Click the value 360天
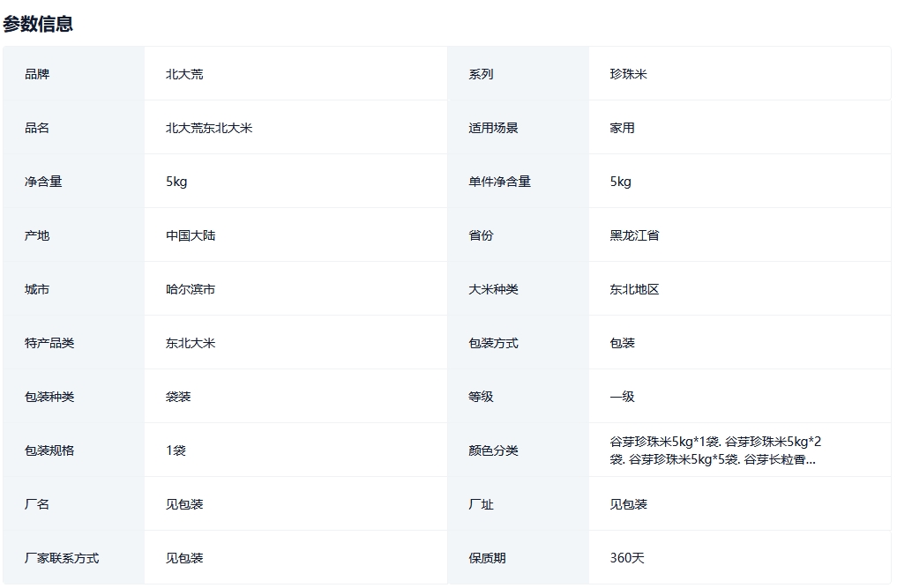897x588 pixels. [627, 558]
